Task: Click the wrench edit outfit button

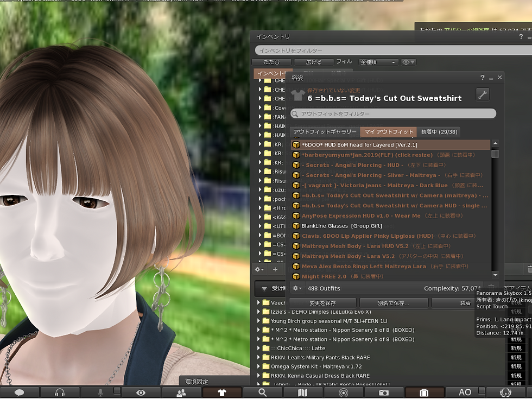Action: click(483, 94)
